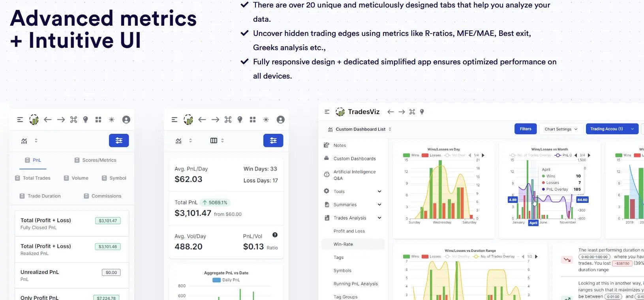Click TradesViz logo in middle phone view
Image resolution: width=644 pixels, height=300 pixels.
click(188, 120)
